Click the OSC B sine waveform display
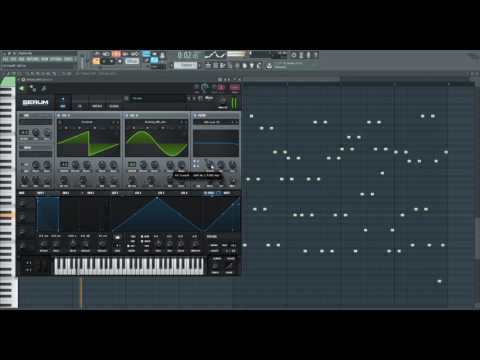 pyautogui.click(x=157, y=143)
